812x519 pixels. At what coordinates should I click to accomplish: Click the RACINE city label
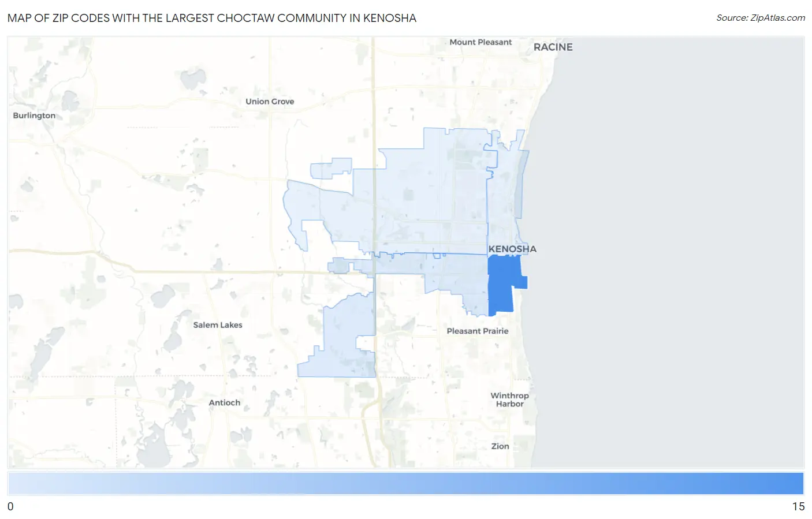point(553,47)
